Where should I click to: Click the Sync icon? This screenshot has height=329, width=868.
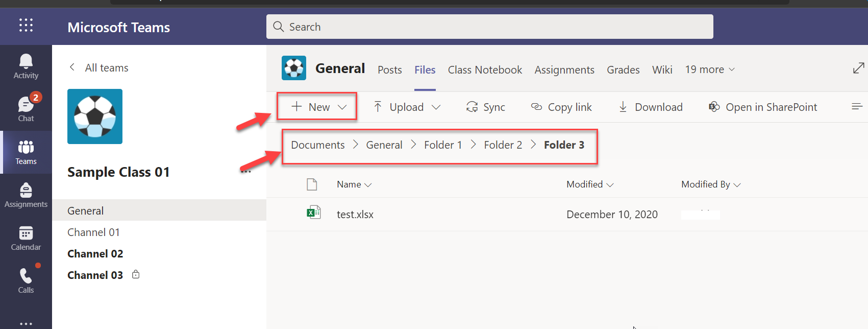(x=472, y=107)
